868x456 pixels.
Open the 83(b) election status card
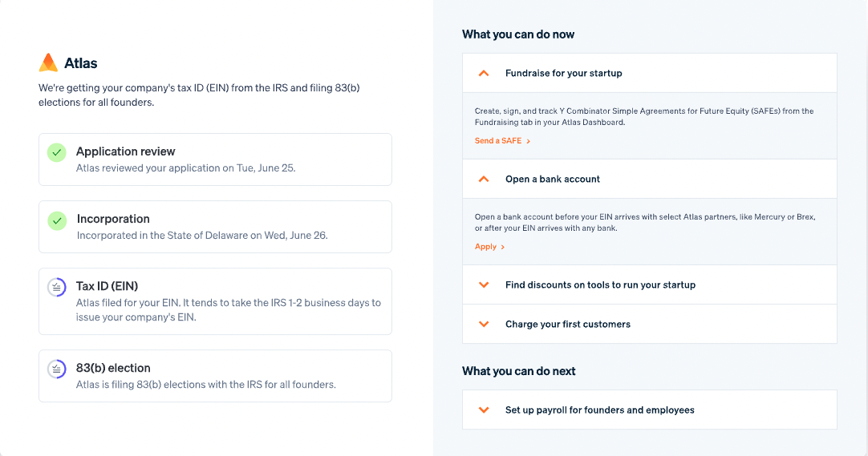(215, 376)
